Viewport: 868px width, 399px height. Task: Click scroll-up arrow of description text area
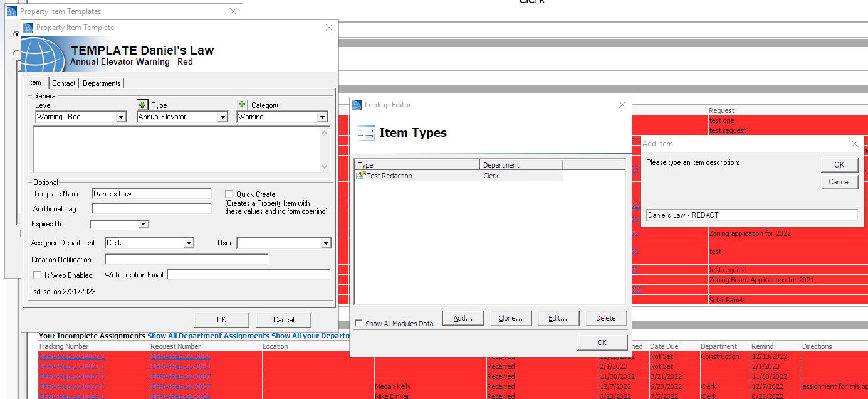coord(325,132)
